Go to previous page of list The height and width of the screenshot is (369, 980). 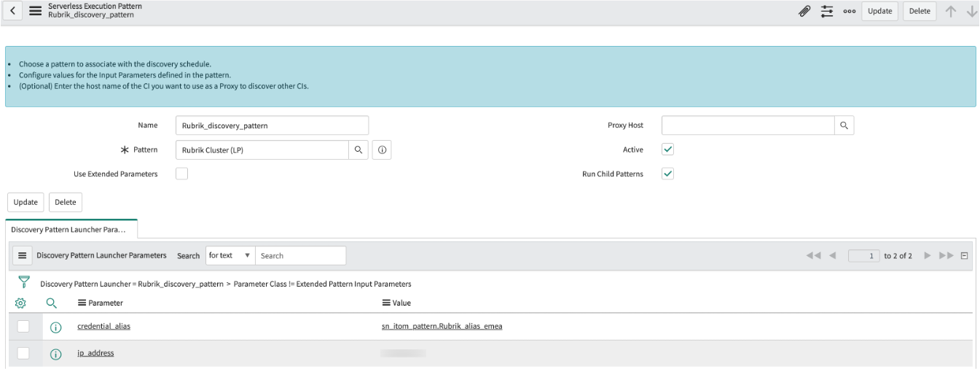tap(833, 255)
